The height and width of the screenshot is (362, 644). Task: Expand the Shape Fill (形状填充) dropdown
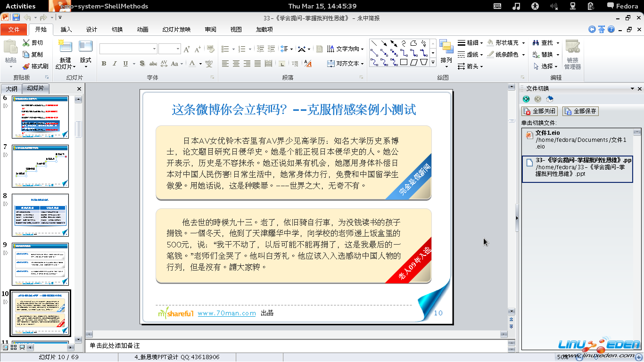[523, 43]
